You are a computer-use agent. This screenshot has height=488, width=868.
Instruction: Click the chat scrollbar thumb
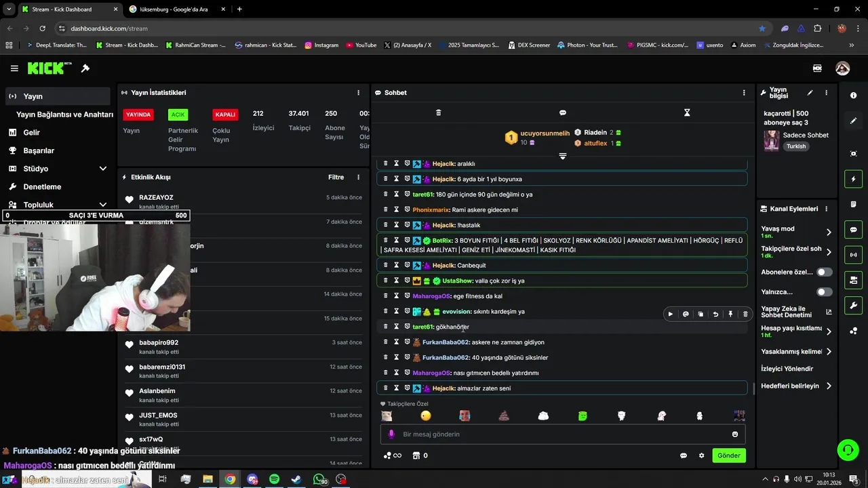tap(754, 389)
